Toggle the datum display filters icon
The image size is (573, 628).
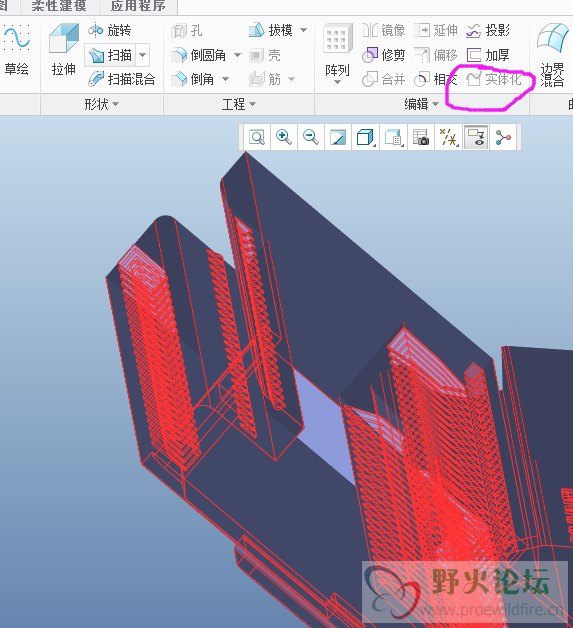pos(448,137)
